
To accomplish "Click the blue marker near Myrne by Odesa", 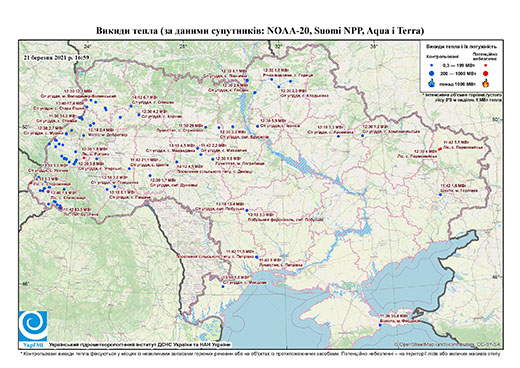I will [223, 286].
